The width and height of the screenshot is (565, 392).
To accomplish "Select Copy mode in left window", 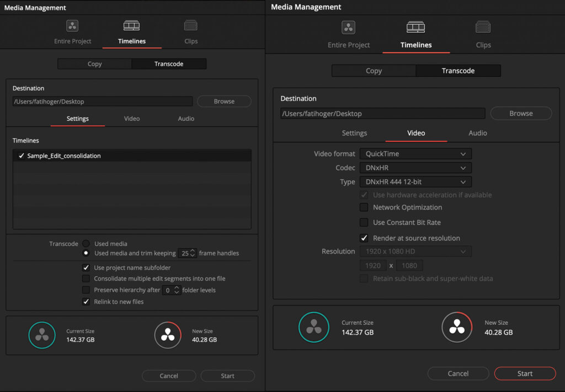I will point(95,64).
